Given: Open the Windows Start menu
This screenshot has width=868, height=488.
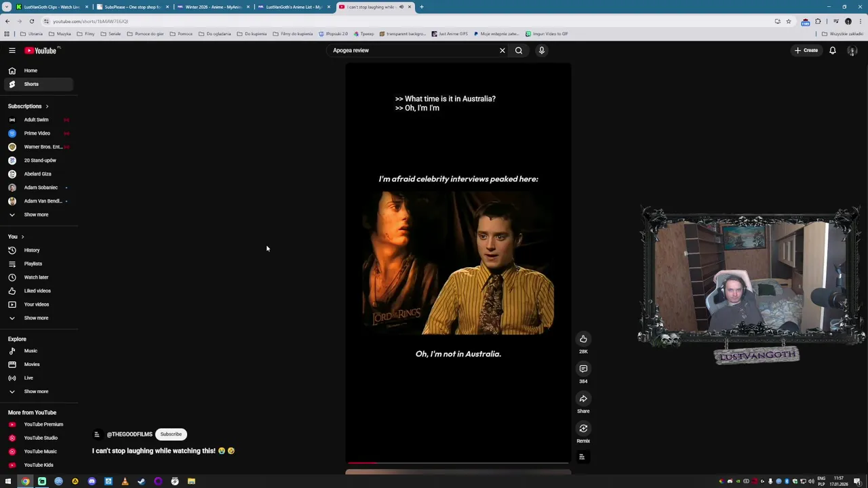Looking at the screenshot, I should (x=8, y=481).
